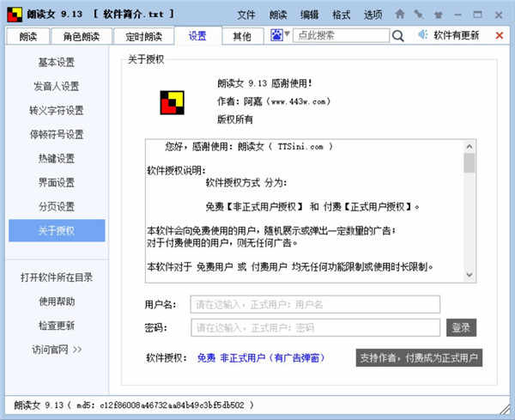Click author line 作者:阿嘉 www.443w.com
The image size is (515, 420).
(274, 101)
